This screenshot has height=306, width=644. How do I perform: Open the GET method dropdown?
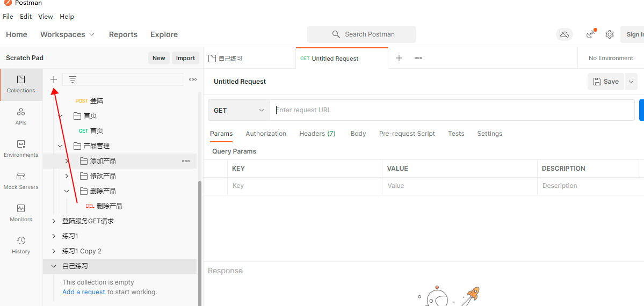coord(238,110)
